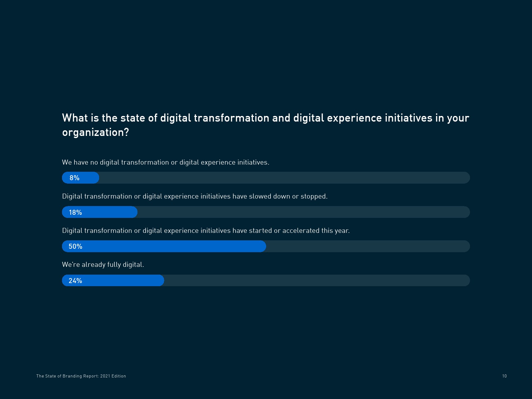This screenshot has height=399, width=532.
Task: Select the 'started or accelerated this year' label
Action: tap(206, 231)
